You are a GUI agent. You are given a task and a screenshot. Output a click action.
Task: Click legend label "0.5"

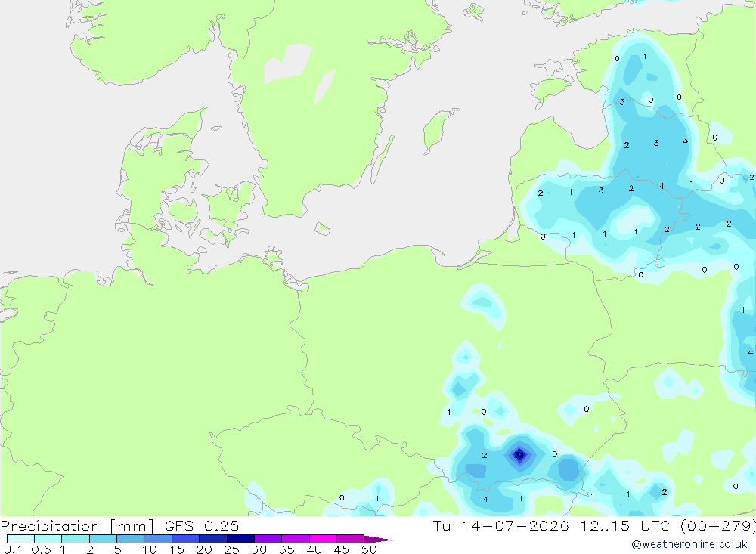[x=41, y=549]
